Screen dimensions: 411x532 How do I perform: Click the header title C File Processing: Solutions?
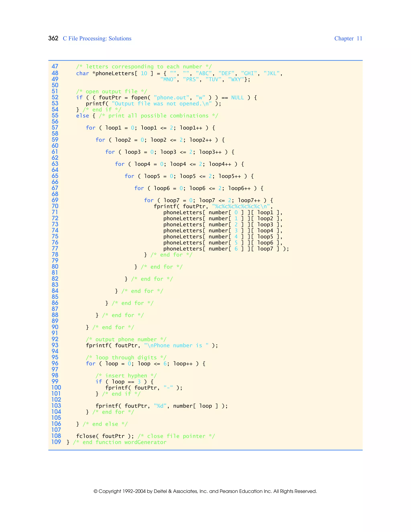pos(97,39)
